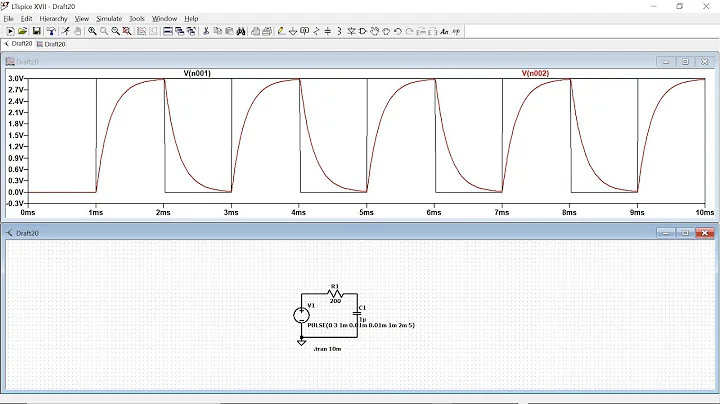Open the Hierarchy menu

point(53,18)
